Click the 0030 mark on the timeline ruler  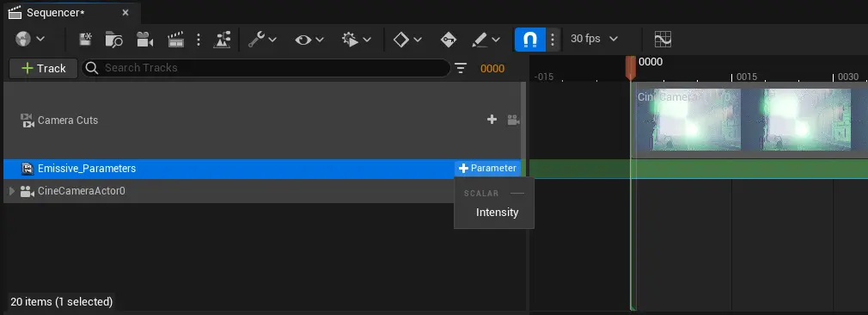848,77
